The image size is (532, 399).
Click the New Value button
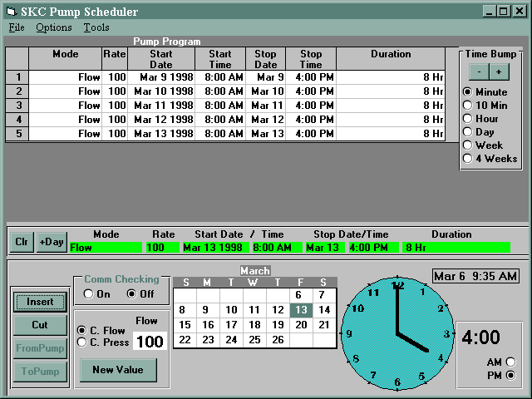click(118, 370)
